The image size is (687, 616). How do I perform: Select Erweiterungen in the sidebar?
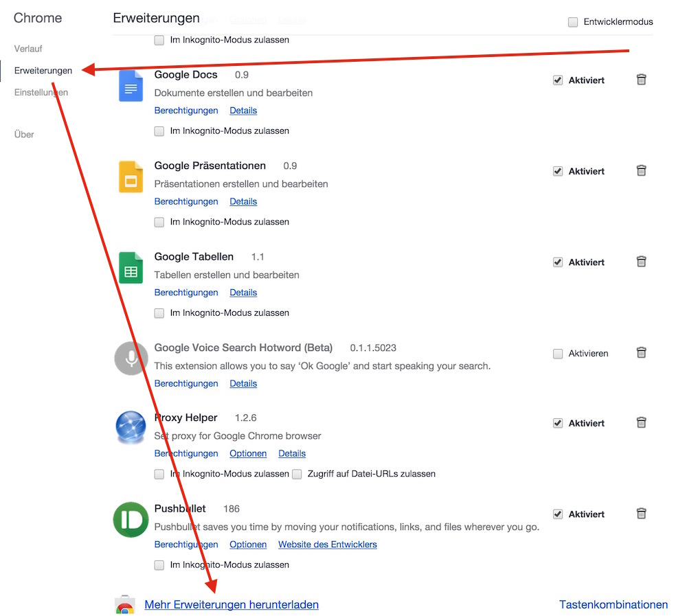pos(43,71)
